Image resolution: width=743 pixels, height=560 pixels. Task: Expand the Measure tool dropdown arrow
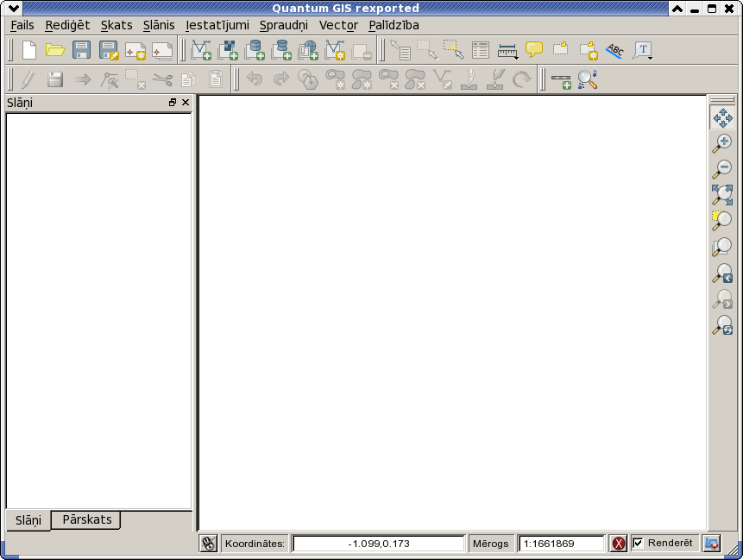tap(516, 58)
